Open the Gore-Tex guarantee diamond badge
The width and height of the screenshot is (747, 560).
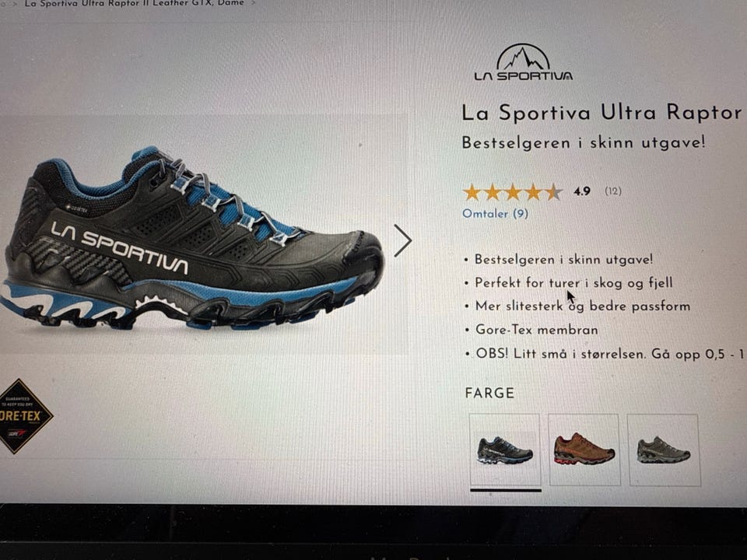pos(22,416)
